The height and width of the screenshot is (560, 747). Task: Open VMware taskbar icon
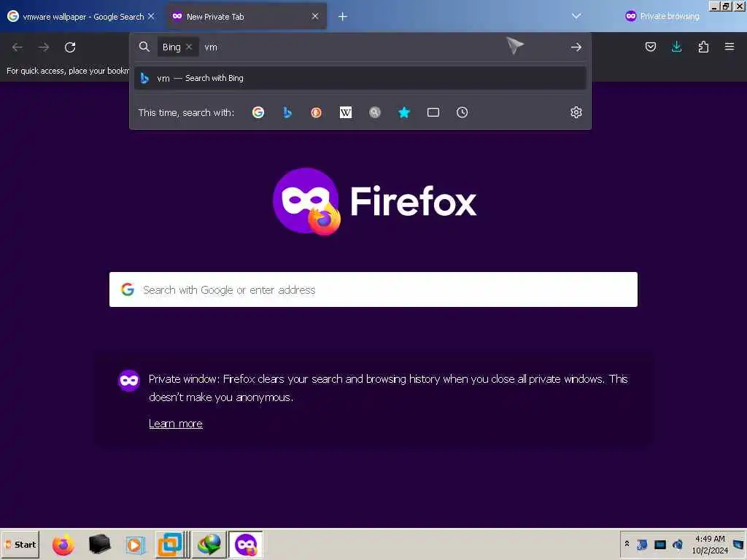(171, 544)
